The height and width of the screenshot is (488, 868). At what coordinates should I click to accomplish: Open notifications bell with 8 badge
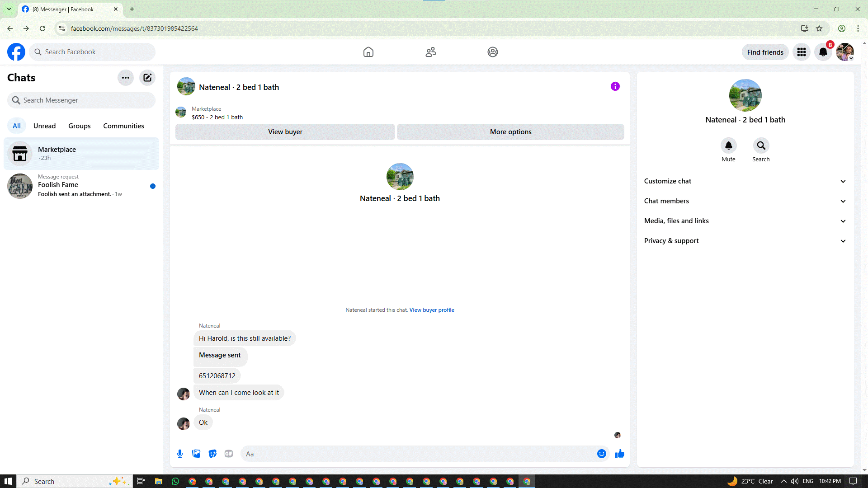(x=823, y=52)
